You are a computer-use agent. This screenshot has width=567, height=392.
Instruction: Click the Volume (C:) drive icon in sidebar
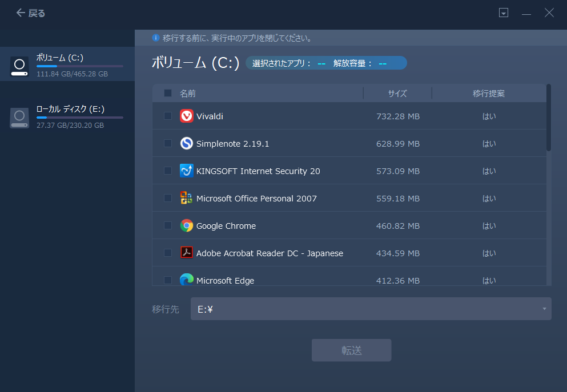(19, 67)
